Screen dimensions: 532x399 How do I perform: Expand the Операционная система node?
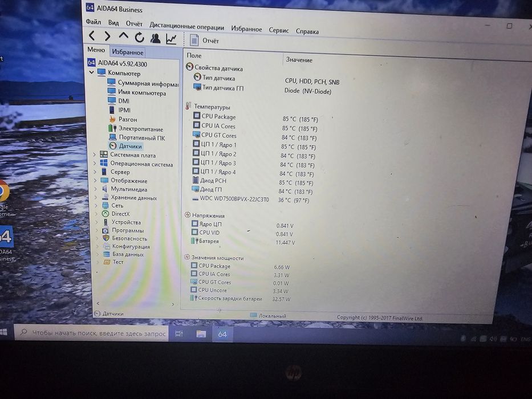[x=95, y=163]
